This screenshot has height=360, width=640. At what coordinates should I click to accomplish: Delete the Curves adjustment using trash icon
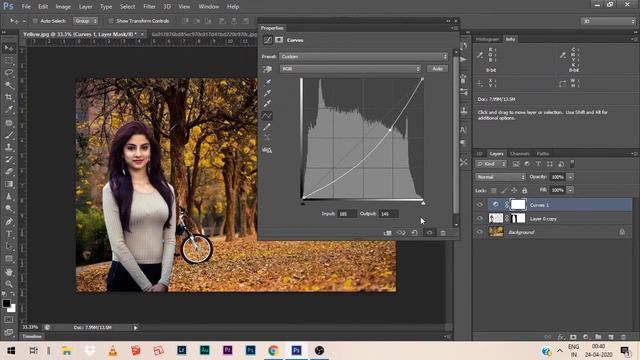(443, 233)
